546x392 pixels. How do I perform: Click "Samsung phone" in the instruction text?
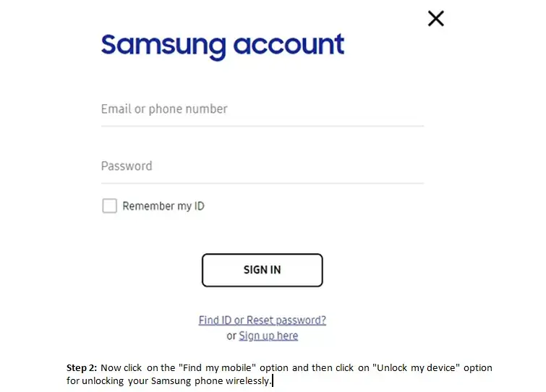(187, 380)
